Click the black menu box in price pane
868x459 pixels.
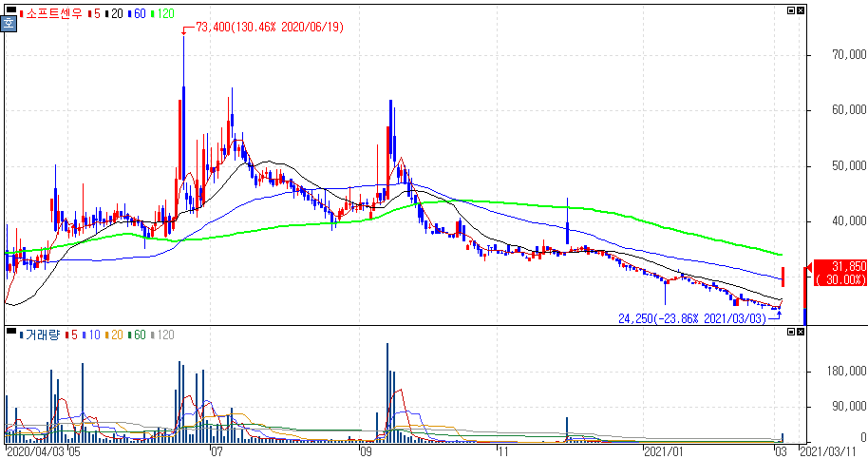click(11, 10)
